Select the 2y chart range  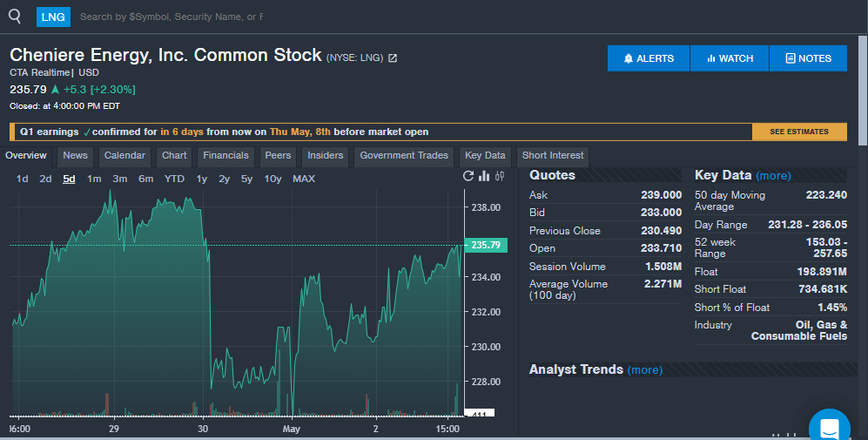coord(225,179)
